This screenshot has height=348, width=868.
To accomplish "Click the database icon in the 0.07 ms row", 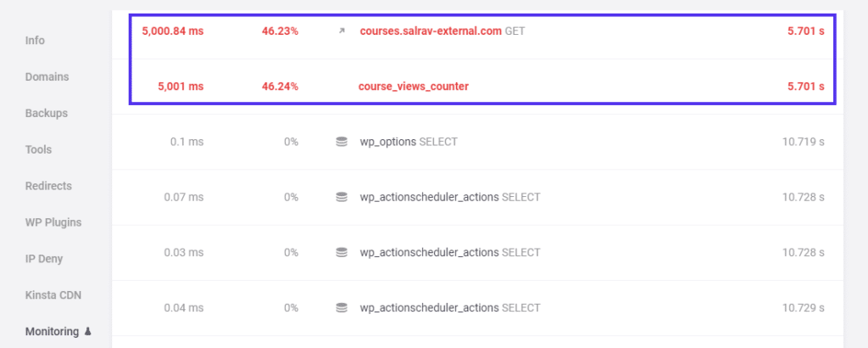I will [342, 197].
